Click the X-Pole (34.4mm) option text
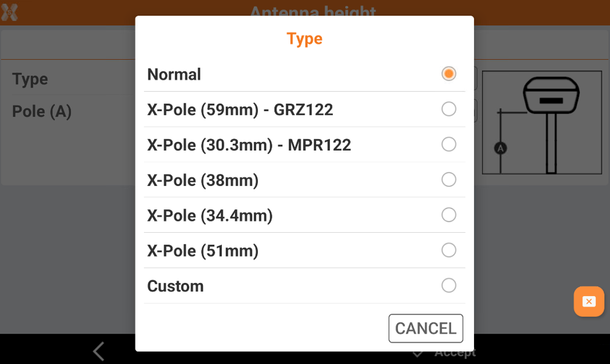Viewport: 610px width, 364px height. (x=210, y=216)
